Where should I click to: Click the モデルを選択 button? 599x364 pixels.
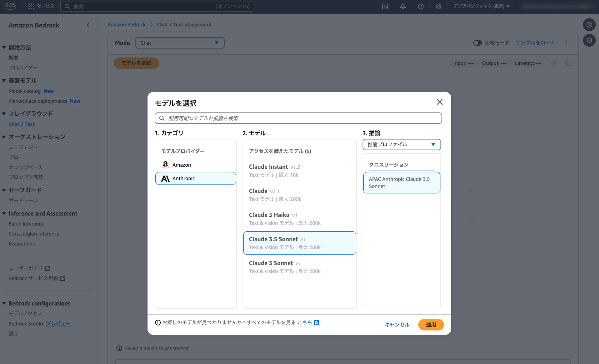pos(136,63)
